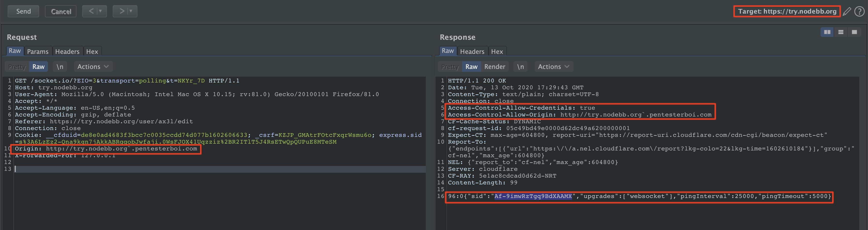Click the Origin header in the request
The image size is (868, 230).
click(x=106, y=149)
